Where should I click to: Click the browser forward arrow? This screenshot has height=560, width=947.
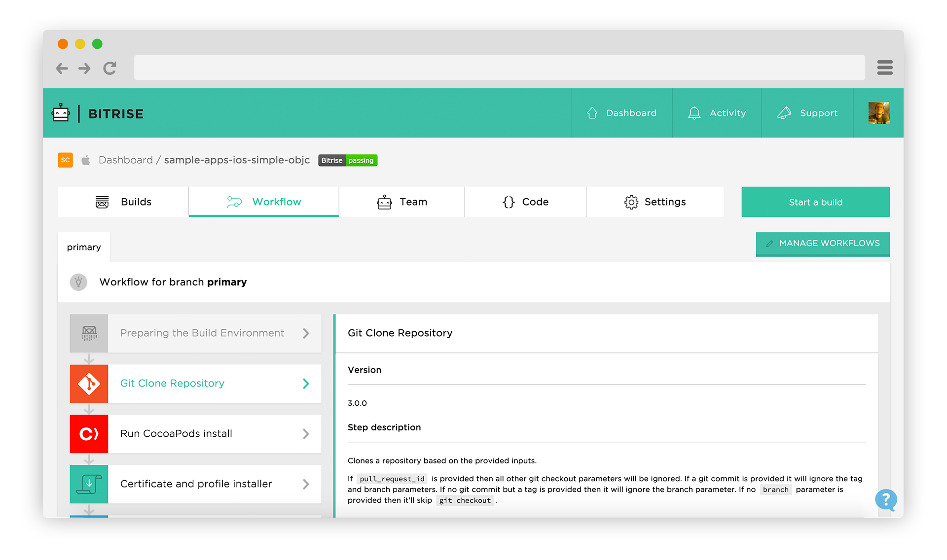coord(84,68)
